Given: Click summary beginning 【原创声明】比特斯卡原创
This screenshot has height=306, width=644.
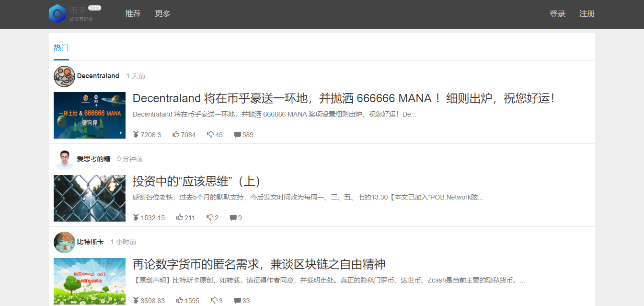Looking at the screenshot, I should 329,280.
